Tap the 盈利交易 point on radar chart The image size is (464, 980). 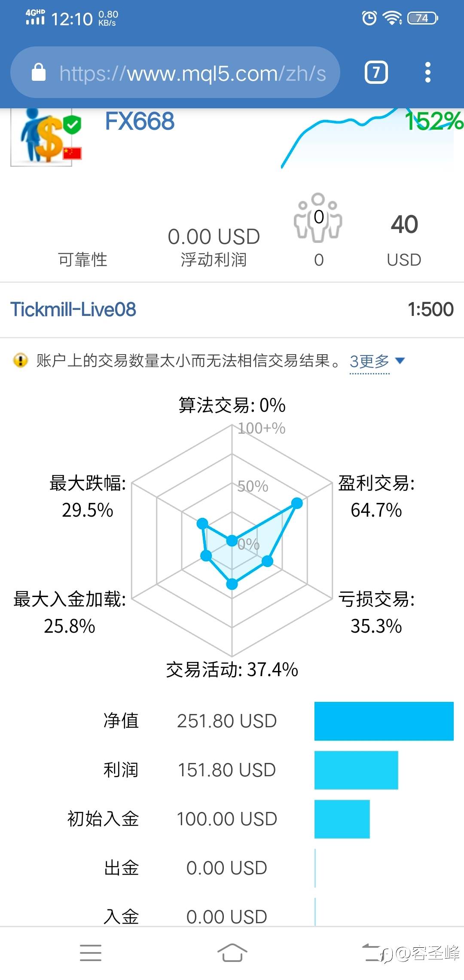tap(297, 503)
